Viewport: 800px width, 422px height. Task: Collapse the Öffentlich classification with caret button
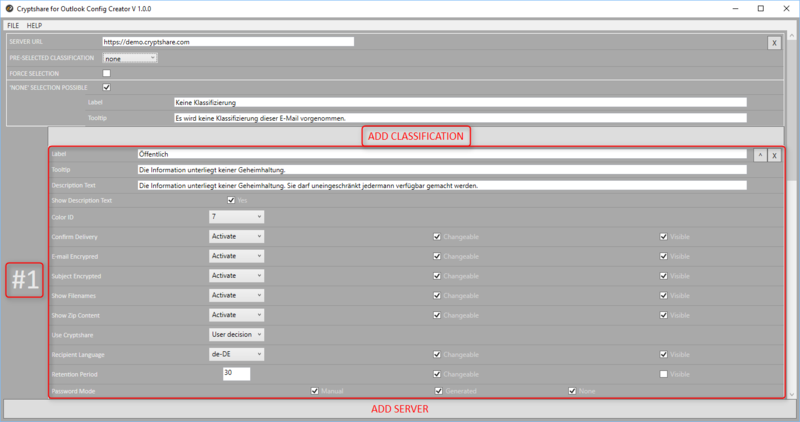[x=759, y=155]
